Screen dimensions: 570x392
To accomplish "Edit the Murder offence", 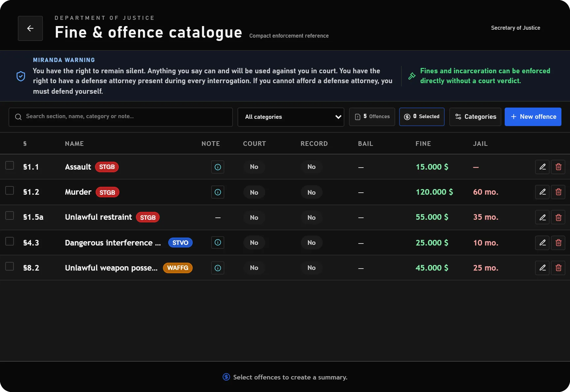I will 542,192.
